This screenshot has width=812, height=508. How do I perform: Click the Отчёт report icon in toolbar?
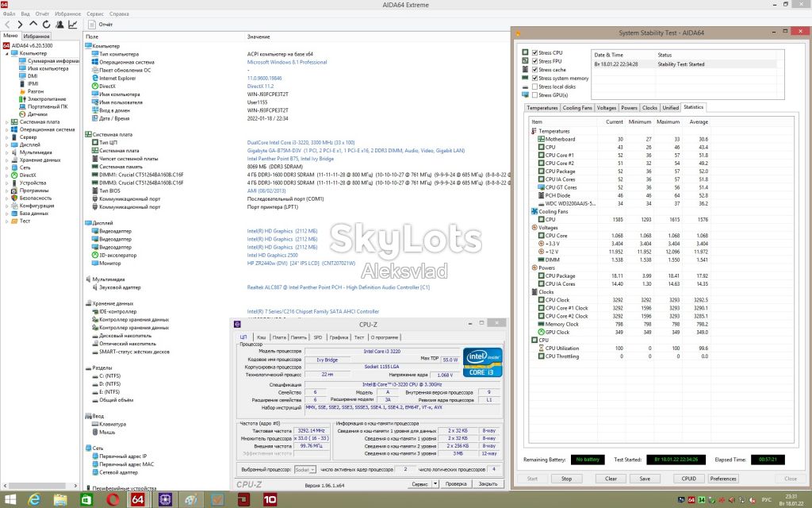click(92, 25)
